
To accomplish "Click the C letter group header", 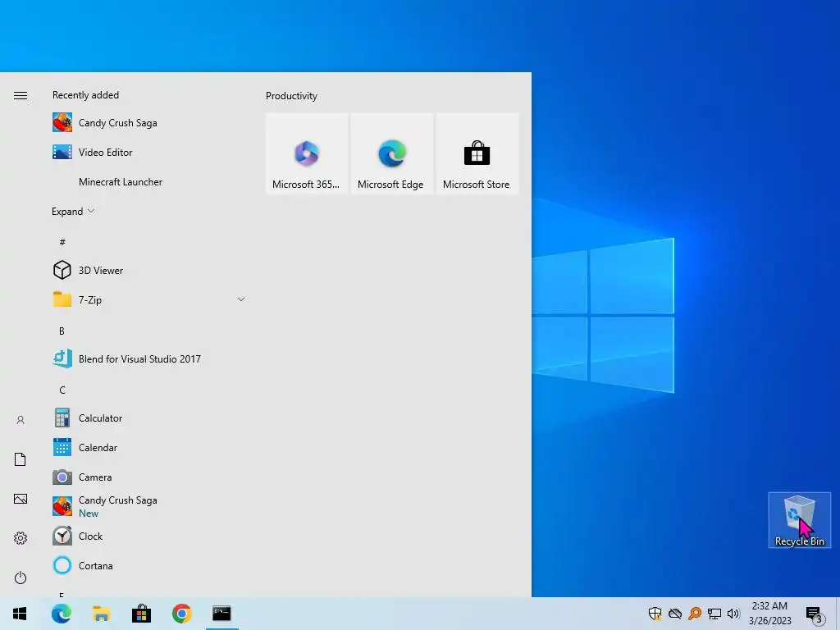I will coord(62,390).
